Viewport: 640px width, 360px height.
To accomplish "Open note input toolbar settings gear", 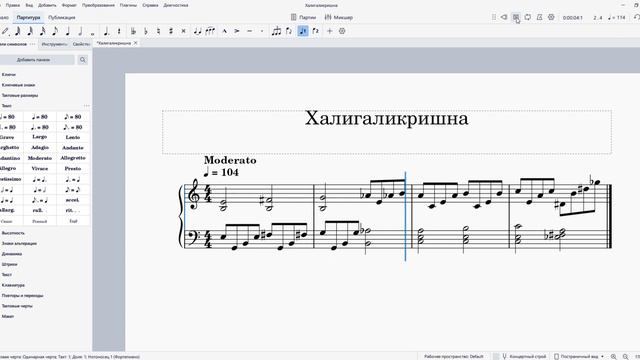I will (x=342, y=31).
